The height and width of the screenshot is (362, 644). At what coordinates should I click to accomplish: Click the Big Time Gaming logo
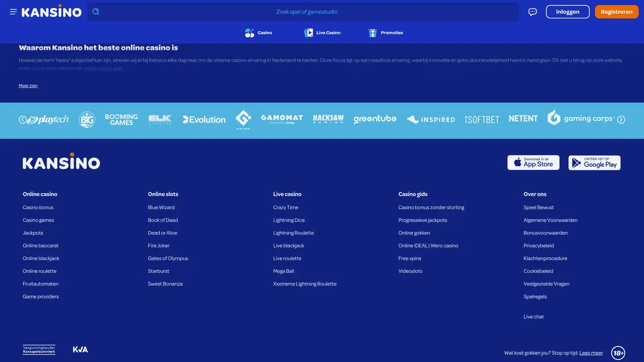(x=87, y=120)
